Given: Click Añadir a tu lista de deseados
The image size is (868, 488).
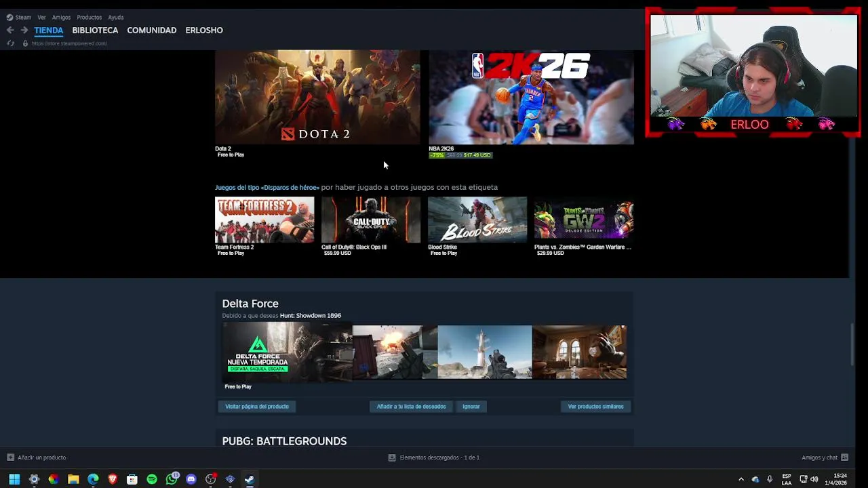Looking at the screenshot, I should (411, 407).
